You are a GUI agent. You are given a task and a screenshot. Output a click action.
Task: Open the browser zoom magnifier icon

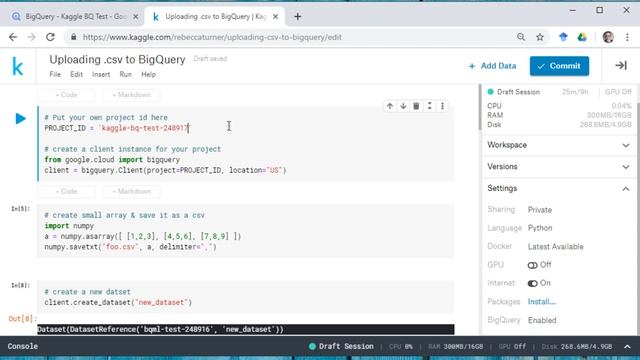coord(521,37)
